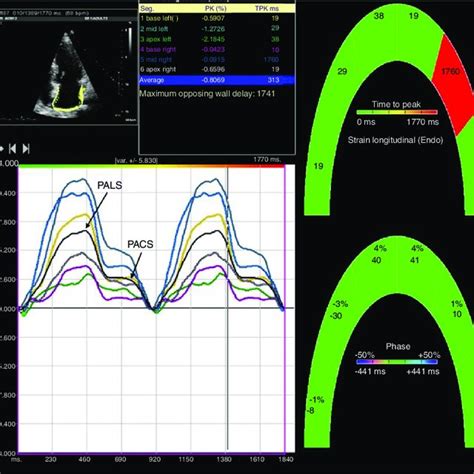Click the 'PK (%)' column header
474x474 pixels.
[x=214, y=9]
